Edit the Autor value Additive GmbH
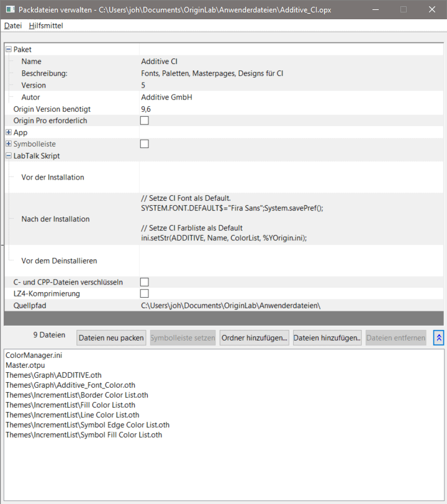The height and width of the screenshot is (504, 447). click(x=291, y=97)
